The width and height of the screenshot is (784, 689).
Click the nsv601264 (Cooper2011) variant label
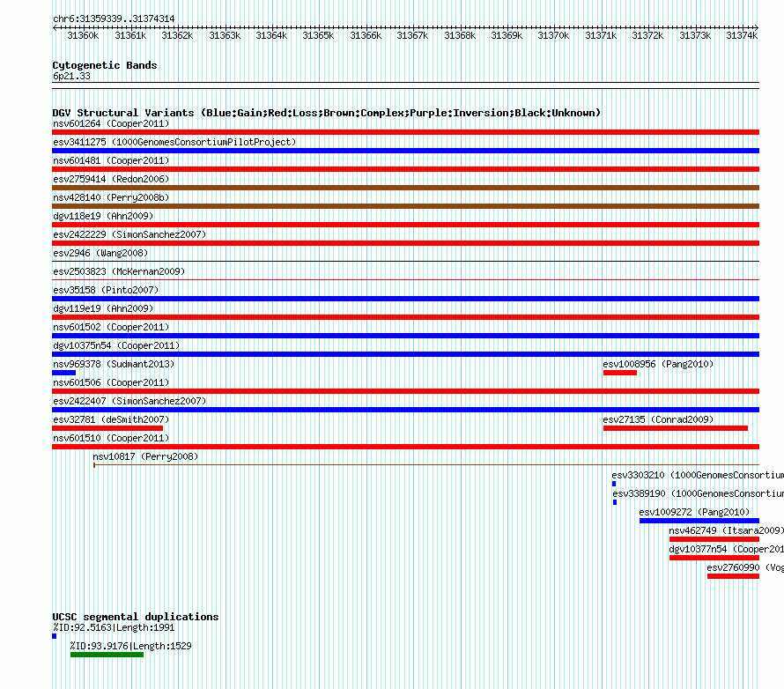[111, 123]
